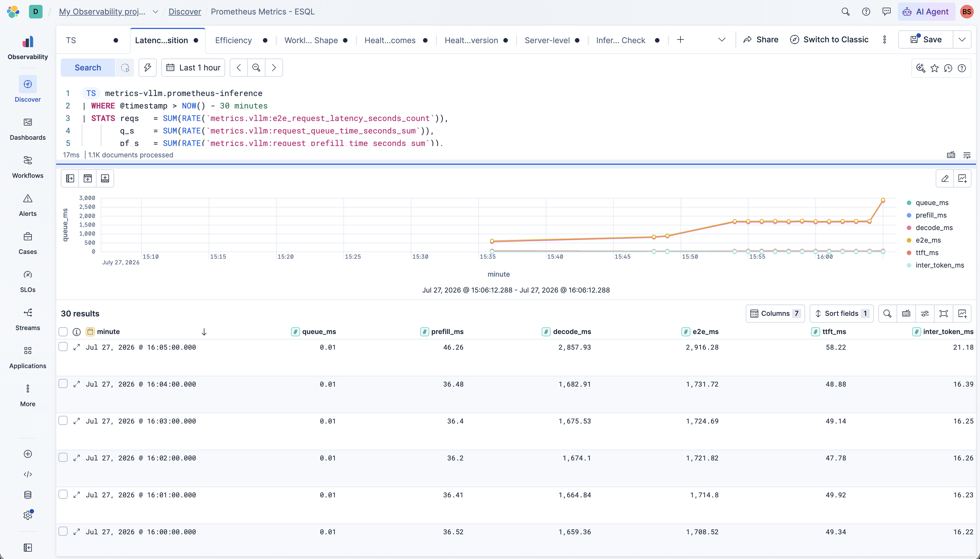Open the Columns 7 selector
The height and width of the screenshot is (559, 980).
click(x=775, y=313)
